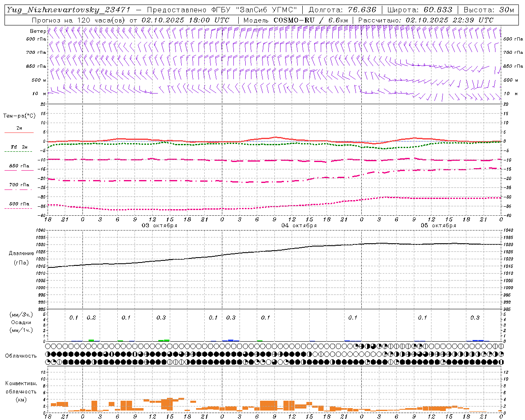Click the Тем-ра(°C) axis title
Screen dimensions: 525x420
(x=19, y=116)
